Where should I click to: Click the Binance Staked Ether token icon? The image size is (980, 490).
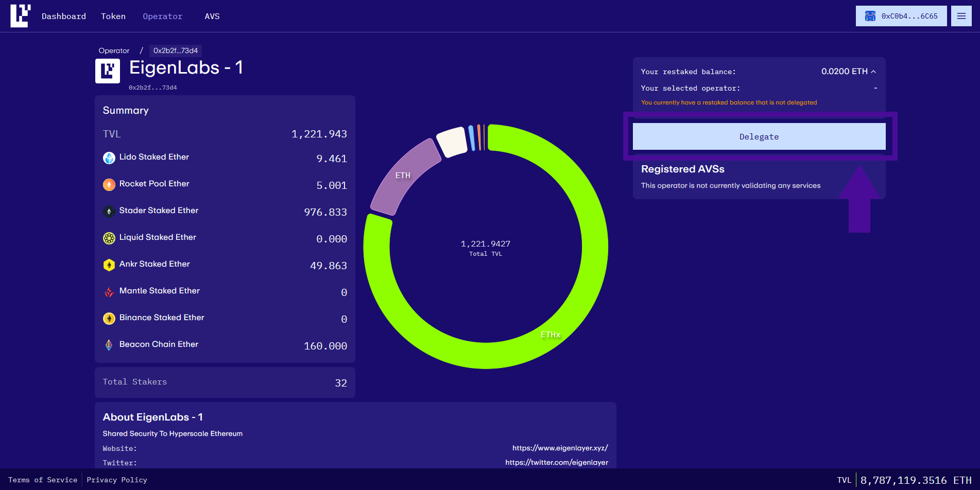coord(109,319)
